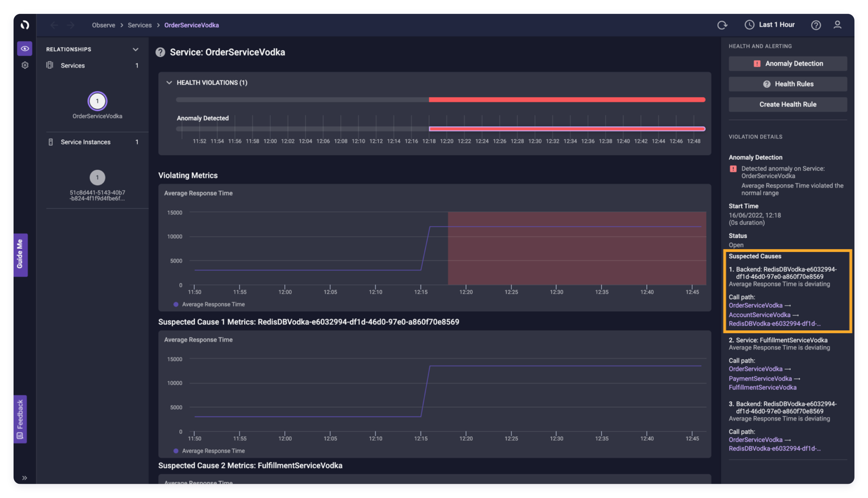This screenshot has height=498, width=868.
Task: Open RedisDBVodka link in cause 3 path
Action: 774,449
